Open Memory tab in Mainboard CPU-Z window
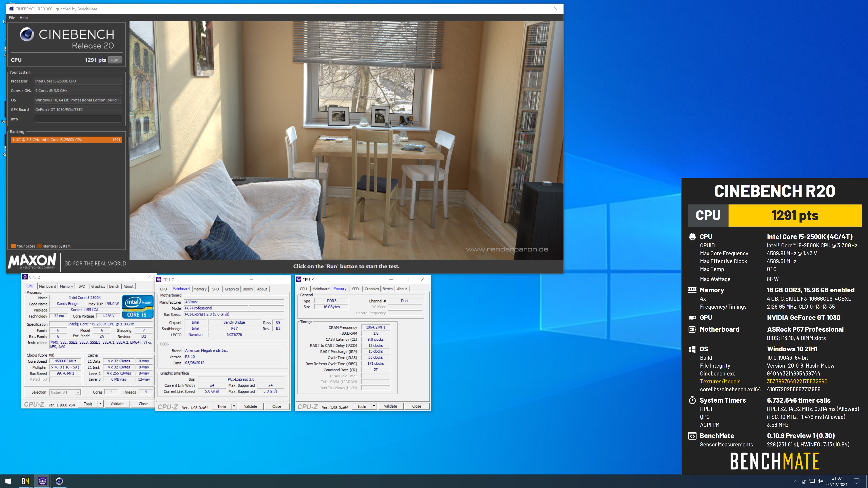 tap(200, 289)
